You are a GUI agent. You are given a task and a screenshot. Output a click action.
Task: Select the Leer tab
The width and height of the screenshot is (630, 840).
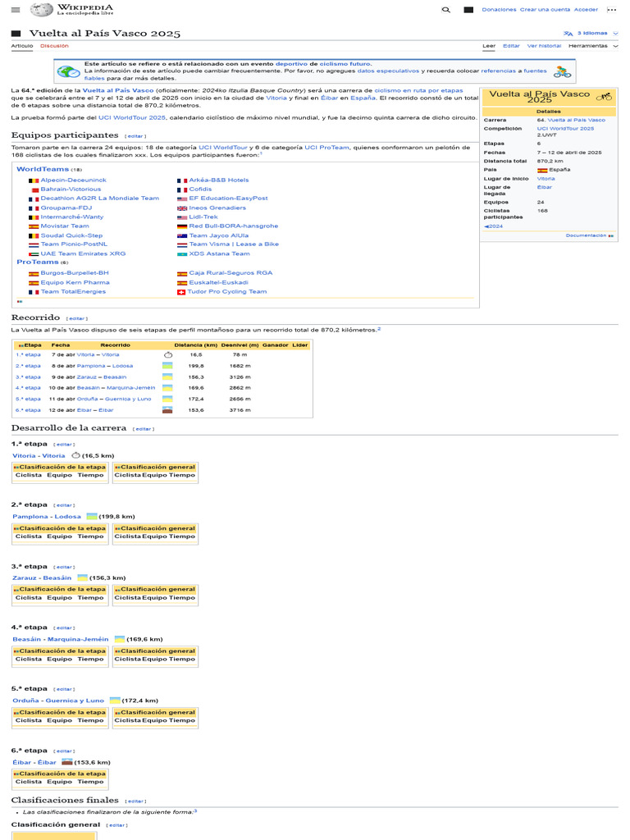(489, 46)
